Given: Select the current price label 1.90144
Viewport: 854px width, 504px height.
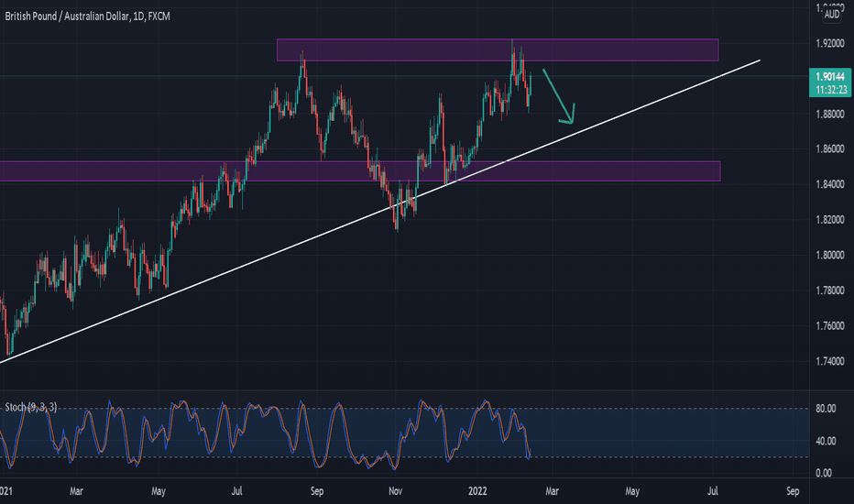Looking at the screenshot, I should click(830, 77).
